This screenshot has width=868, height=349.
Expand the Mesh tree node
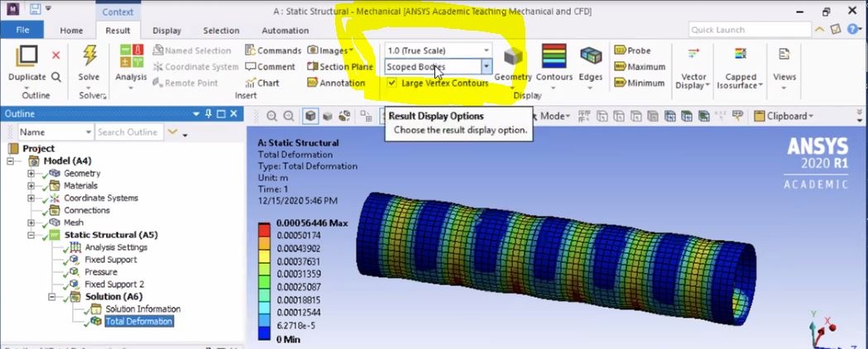pos(31,222)
